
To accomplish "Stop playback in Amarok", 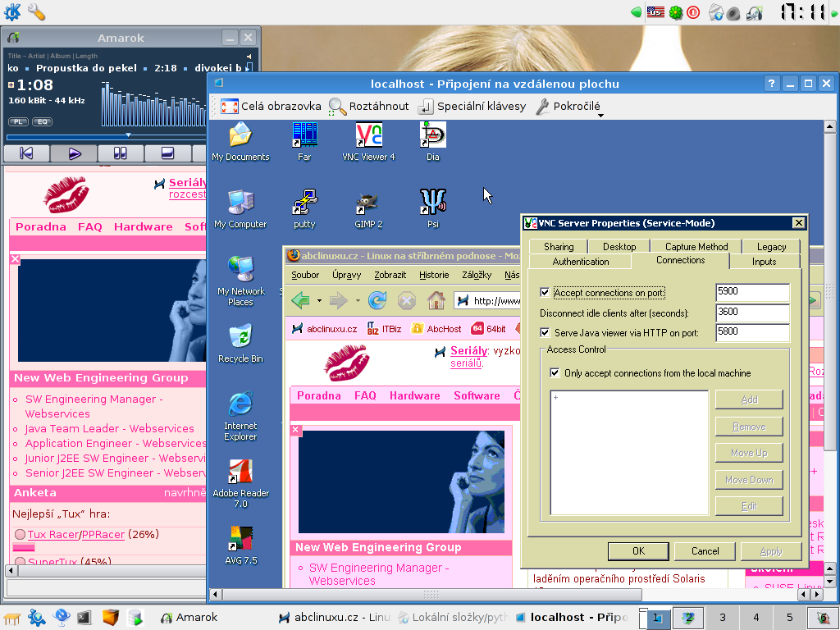I will pos(167,153).
